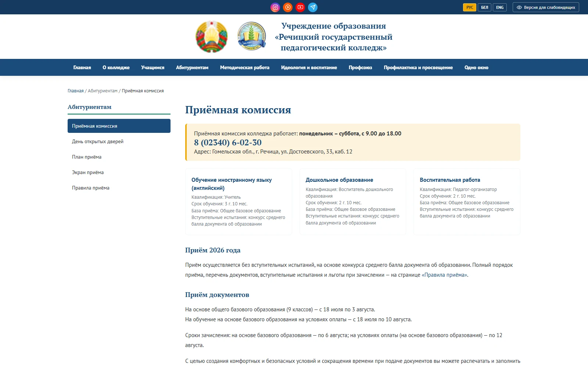Image resolution: width=588 pixels, height=368 pixels.
Task: Open Воспитательная работа card
Action: tap(467, 202)
